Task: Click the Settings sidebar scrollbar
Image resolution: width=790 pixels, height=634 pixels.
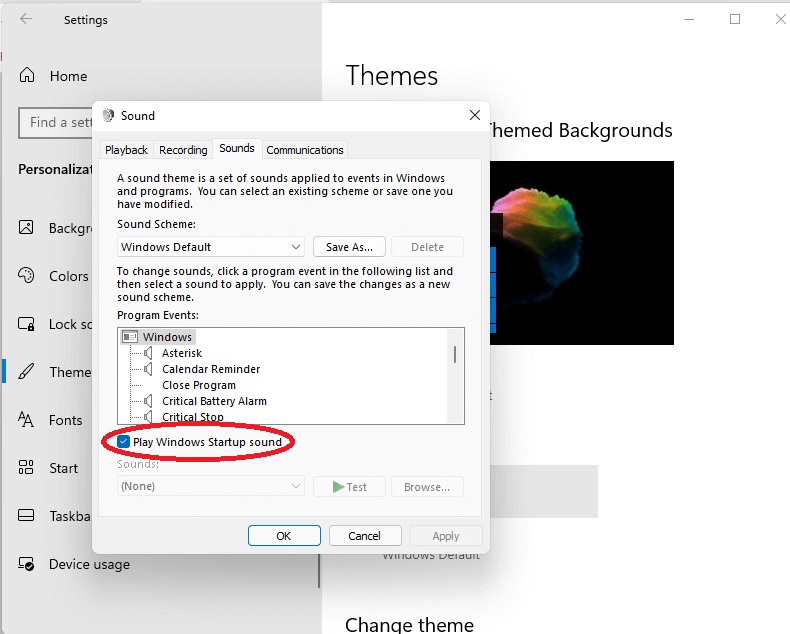Action: pyautogui.click(x=319, y=571)
